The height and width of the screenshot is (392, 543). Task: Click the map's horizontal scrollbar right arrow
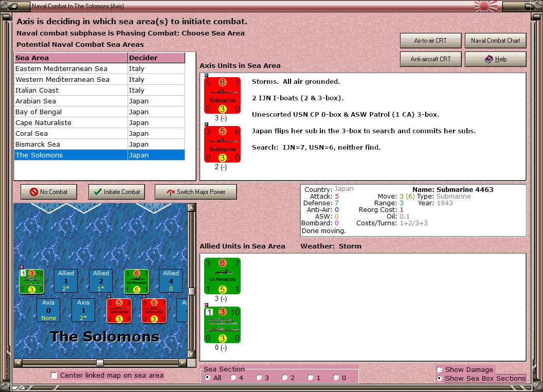[183, 363]
